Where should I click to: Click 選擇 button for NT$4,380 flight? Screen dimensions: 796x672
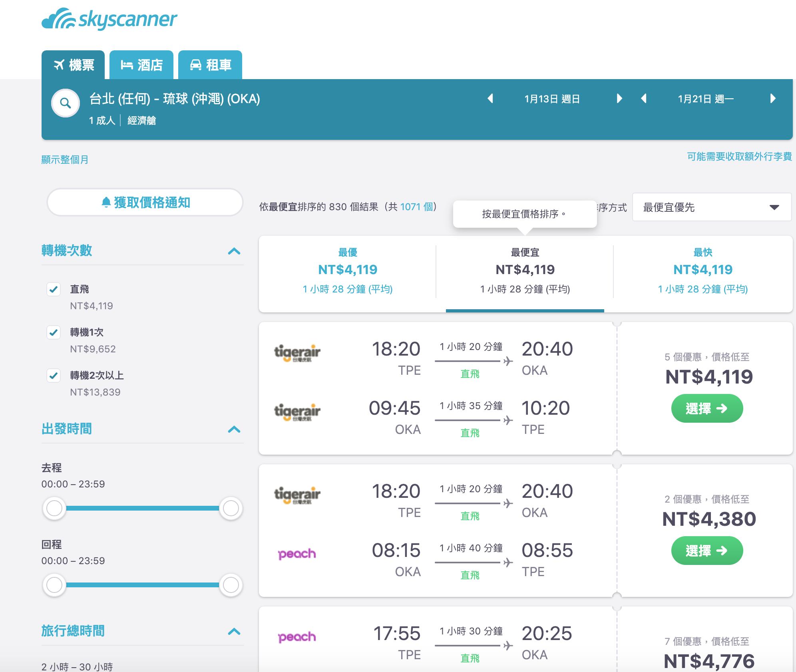707,551
